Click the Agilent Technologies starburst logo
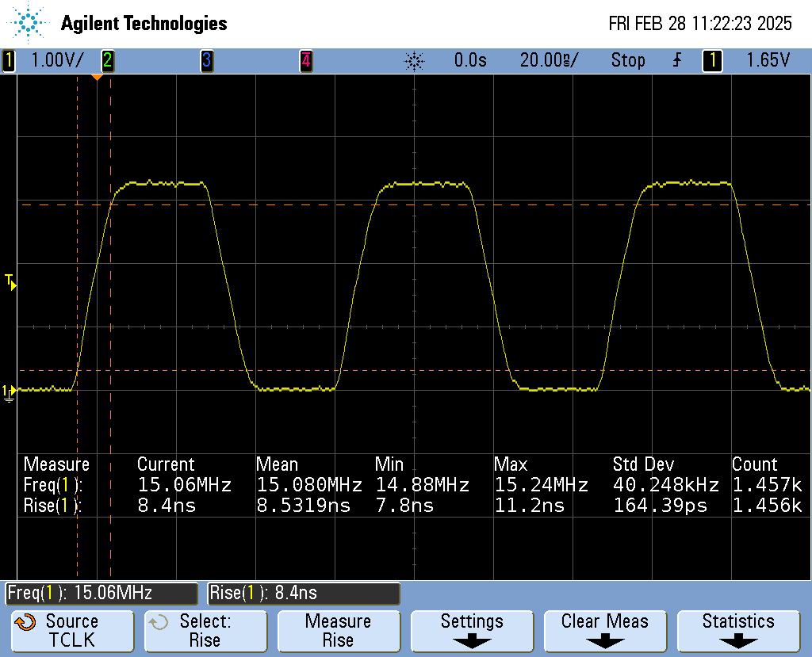The image size is (812, 657). point(29,23)
